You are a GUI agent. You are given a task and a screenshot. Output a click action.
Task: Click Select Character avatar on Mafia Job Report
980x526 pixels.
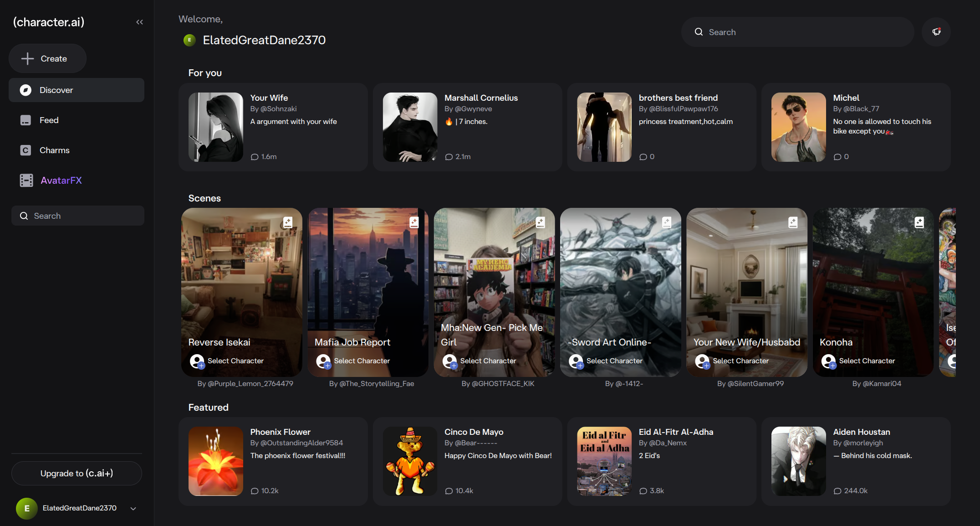coord(323,361)
